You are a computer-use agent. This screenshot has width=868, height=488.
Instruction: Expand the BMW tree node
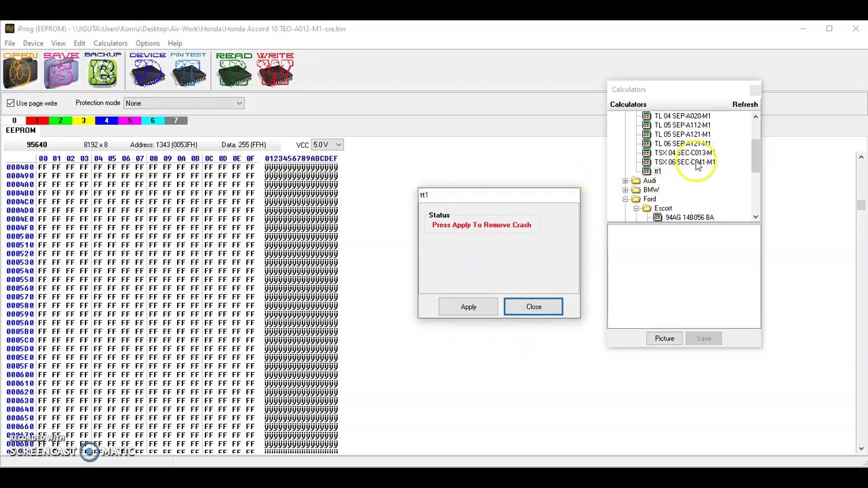pyautogui.click(x=625, y=190)
